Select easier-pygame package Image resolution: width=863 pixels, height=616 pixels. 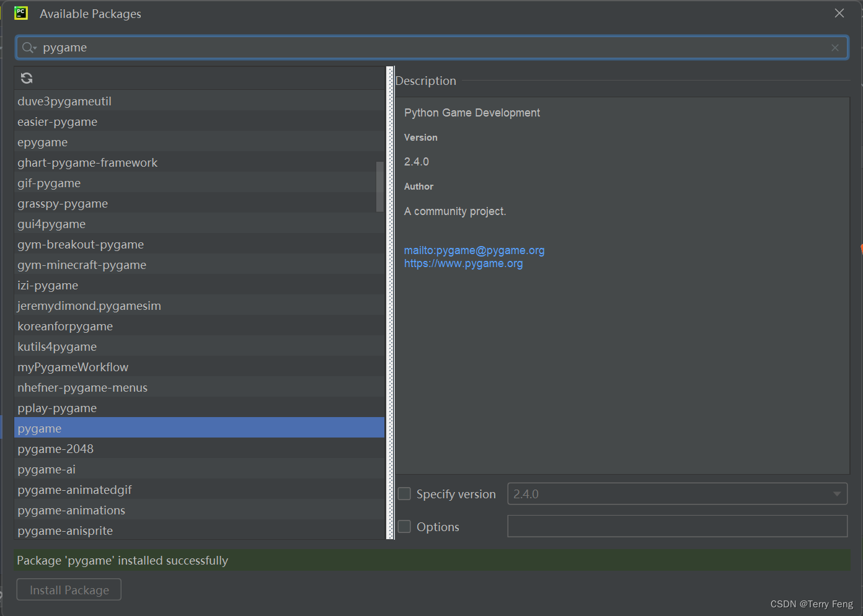pyautogui.click(x=199, y=121)
